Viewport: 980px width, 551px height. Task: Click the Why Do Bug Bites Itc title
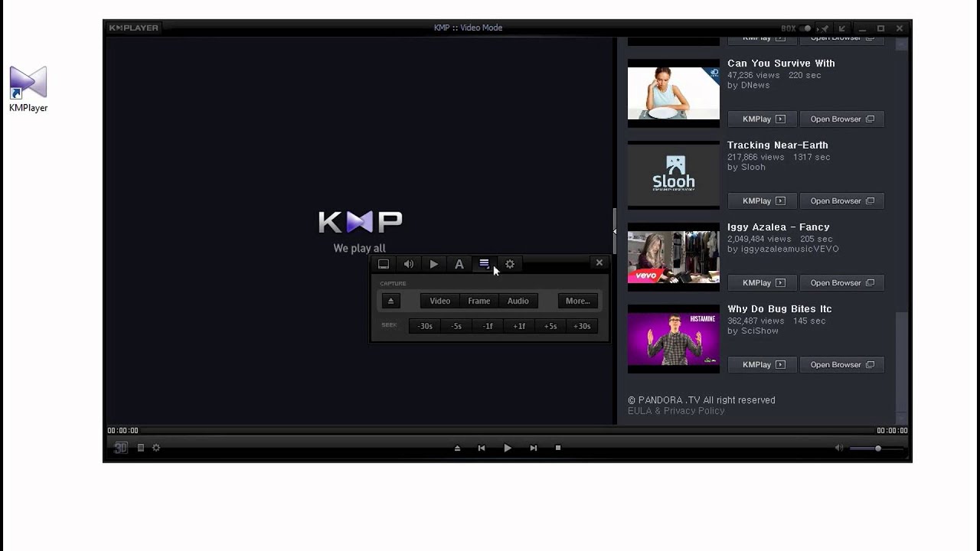pos(779,309)
